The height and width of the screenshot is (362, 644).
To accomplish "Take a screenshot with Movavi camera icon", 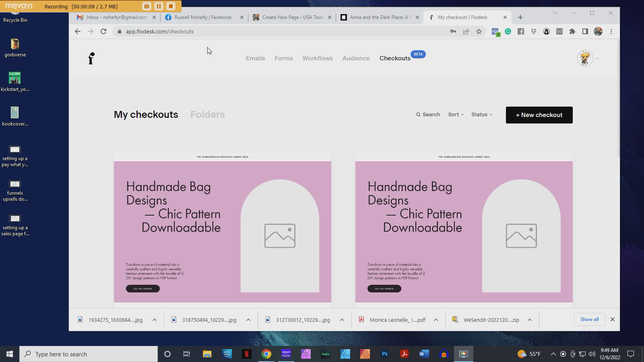I will tap(146, 6).
